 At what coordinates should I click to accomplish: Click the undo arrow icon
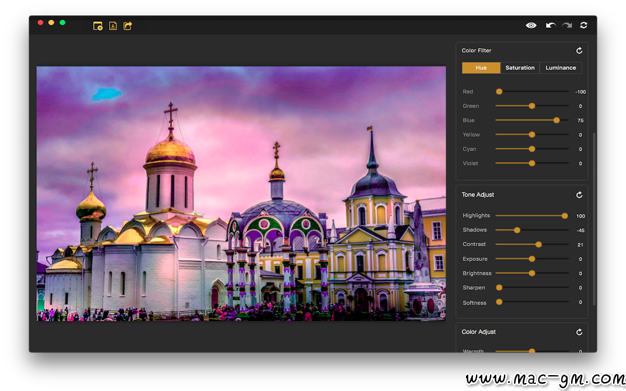click(551, 26)
